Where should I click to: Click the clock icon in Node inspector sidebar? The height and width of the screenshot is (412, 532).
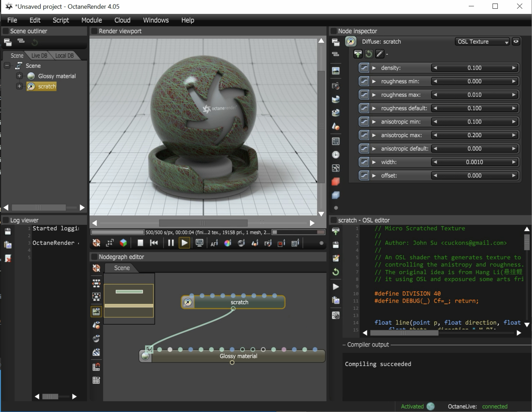pos(336,155)
